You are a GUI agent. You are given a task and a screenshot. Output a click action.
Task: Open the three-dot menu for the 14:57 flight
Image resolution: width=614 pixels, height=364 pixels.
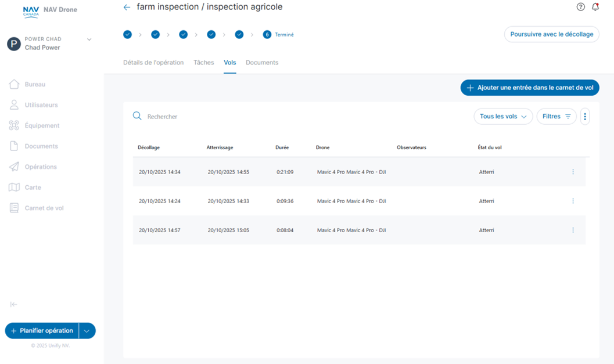tap(573, 230)
